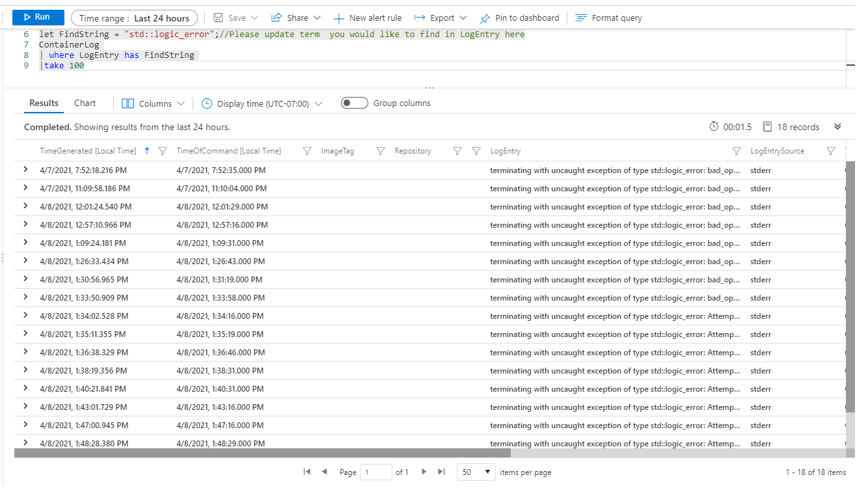Go to the next results page
The image size is (868, 488).
(x=424, y=472)
